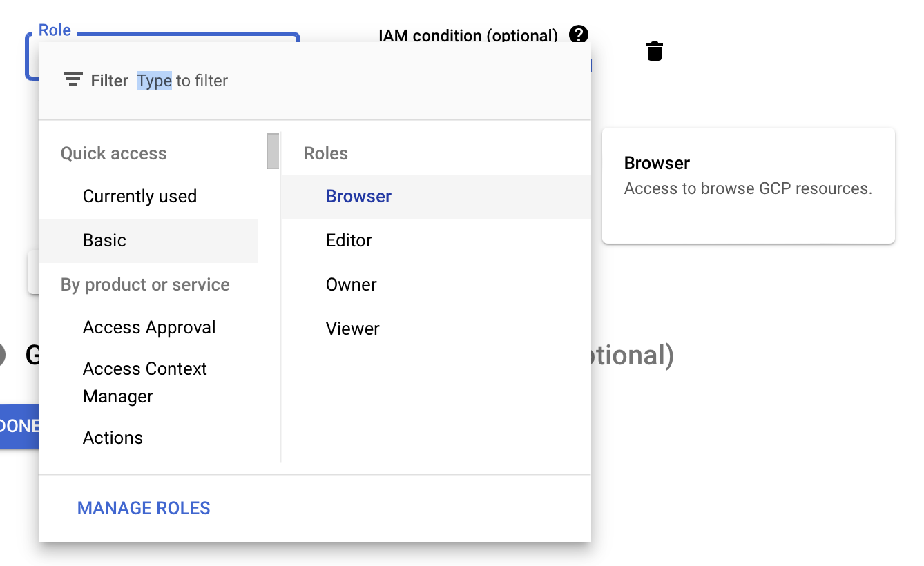
Task: Choose the Owner role
Action: click(x=436, y=285)
